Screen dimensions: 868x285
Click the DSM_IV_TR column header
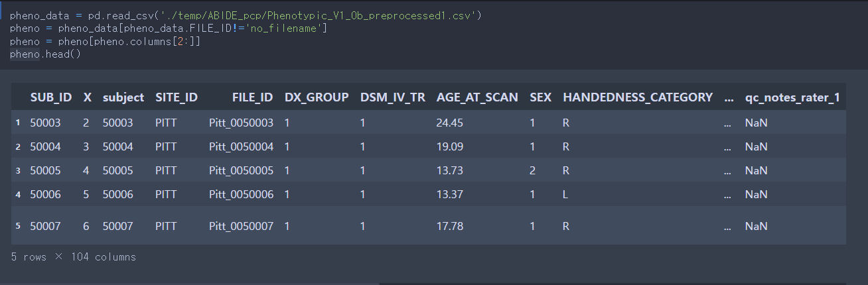point(393,97)
